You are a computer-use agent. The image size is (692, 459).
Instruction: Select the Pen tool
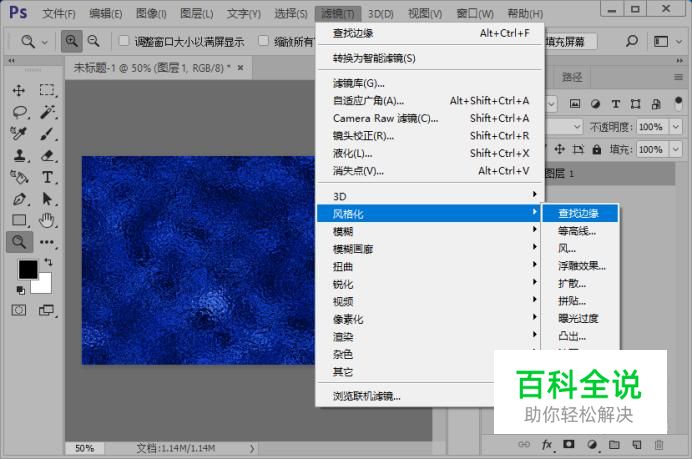pyautogui.click(x=19, y=199)
